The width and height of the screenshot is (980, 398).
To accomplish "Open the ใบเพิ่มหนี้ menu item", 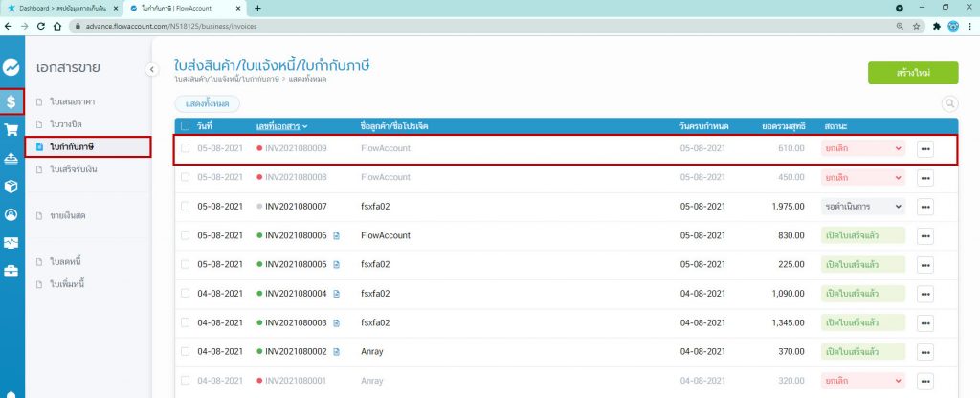I will coord(67,284).
